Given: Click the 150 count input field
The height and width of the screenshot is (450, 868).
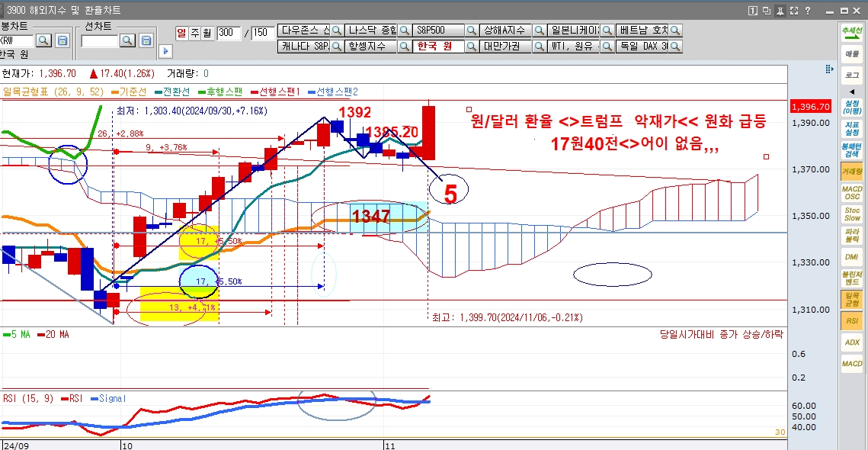Looking at the screenshot, I should click(x=262, y=33).
